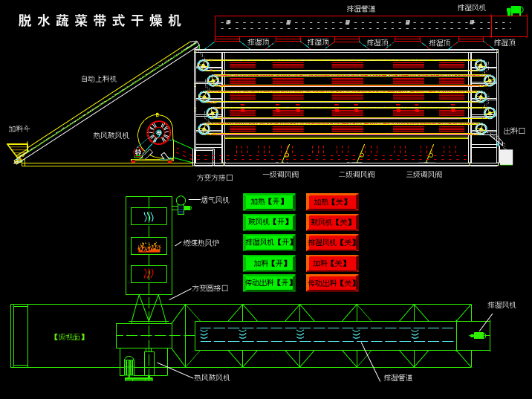Click the green 加热【开】 button
This screenshot has width=532, height=399.
(269, 202)
